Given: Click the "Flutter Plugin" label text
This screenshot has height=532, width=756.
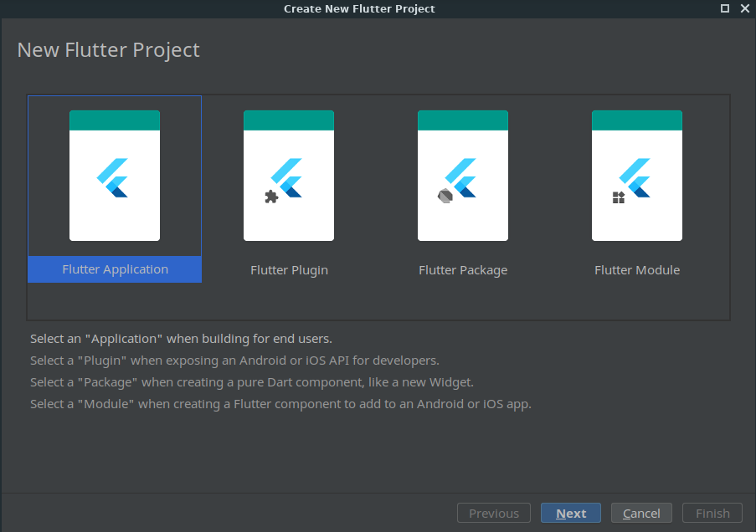Looking at the screenshot, I should pyautogui.click(x=289, y=270).
